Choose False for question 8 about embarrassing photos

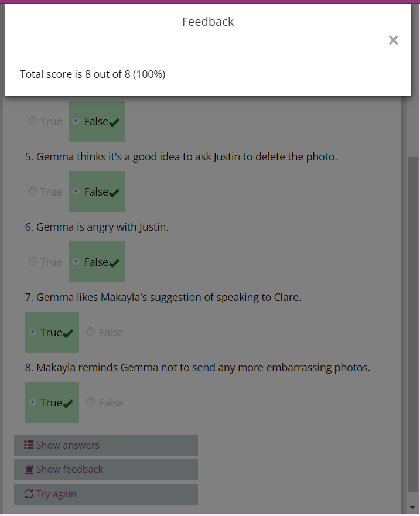pos(90,402)
